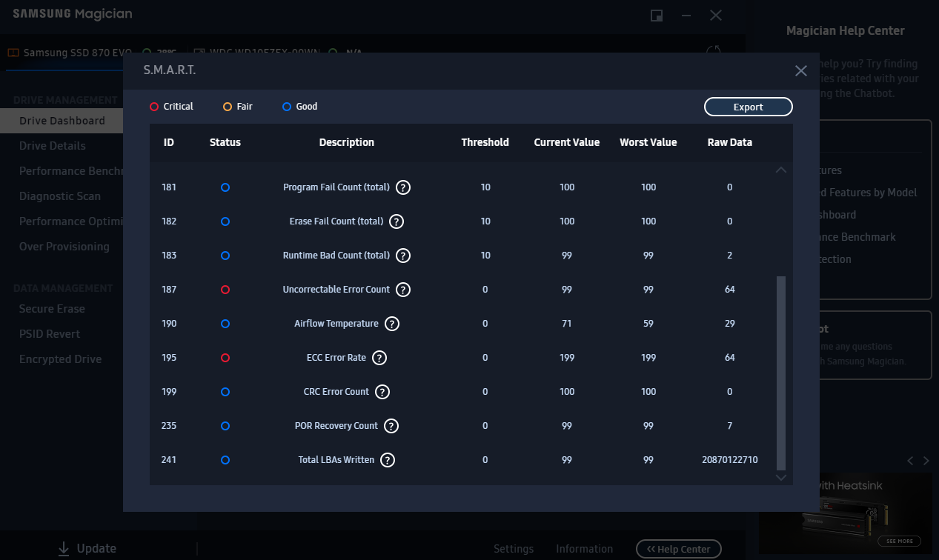
Task: Open help for Total LBAs Written
Action: pos(388,460)
